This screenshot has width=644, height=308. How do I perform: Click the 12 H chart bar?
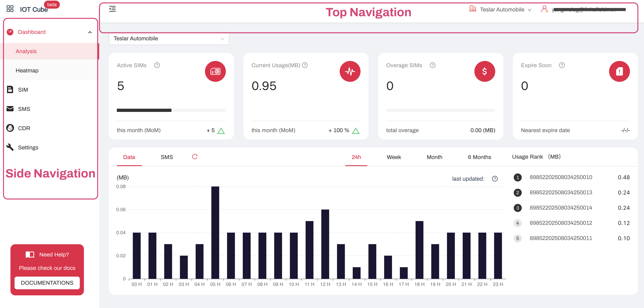pyautogui.click(x=325, y=244)
